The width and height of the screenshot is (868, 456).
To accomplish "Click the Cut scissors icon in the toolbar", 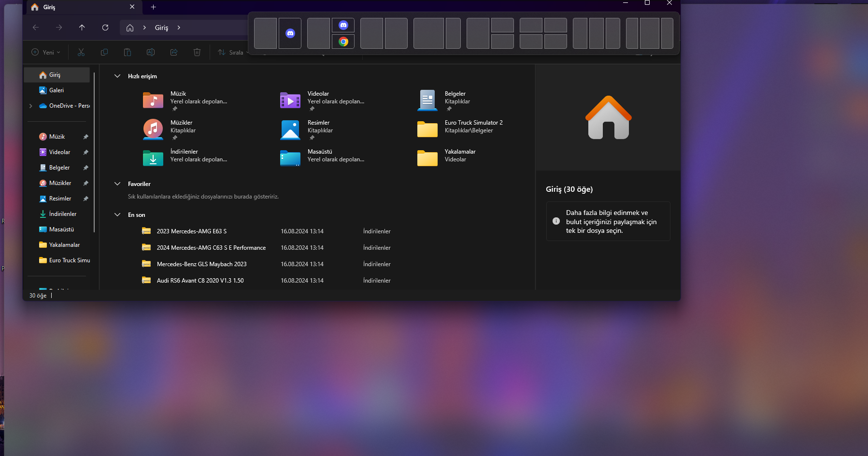I will tap(81, 52).
